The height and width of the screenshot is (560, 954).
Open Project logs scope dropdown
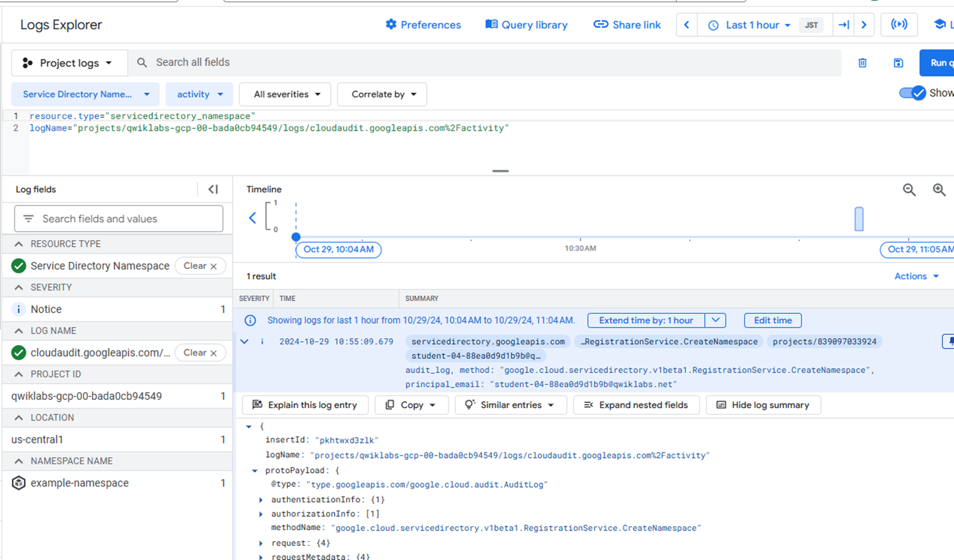[x=69, y=63]
